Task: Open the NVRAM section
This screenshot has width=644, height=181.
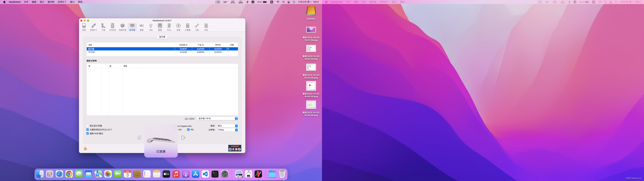Action: tap(113, 27)
